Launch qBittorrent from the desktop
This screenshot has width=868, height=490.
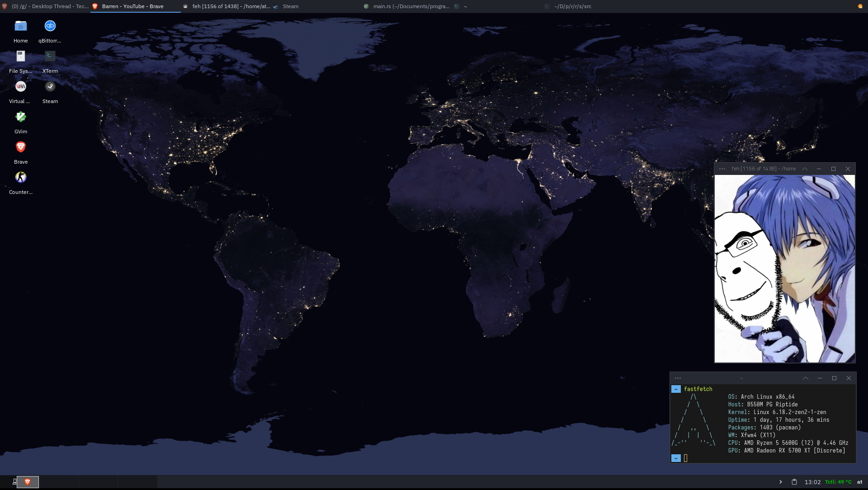click(50, 26)
